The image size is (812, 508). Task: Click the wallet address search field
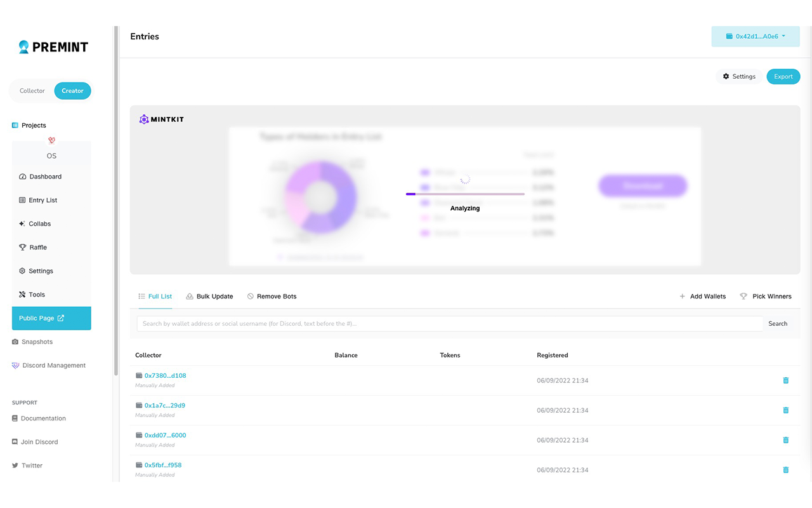449,324
